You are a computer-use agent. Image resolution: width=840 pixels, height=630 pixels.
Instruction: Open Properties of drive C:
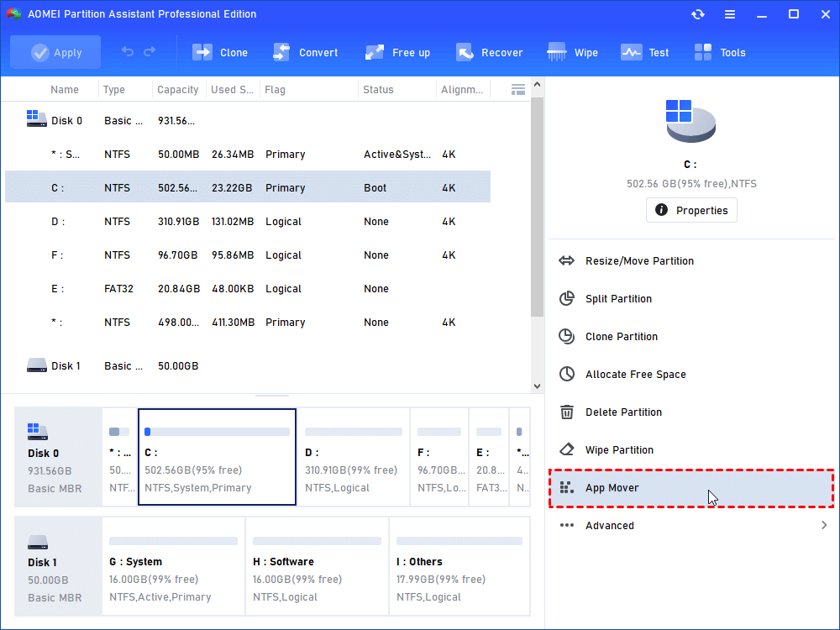click(691, 210)
